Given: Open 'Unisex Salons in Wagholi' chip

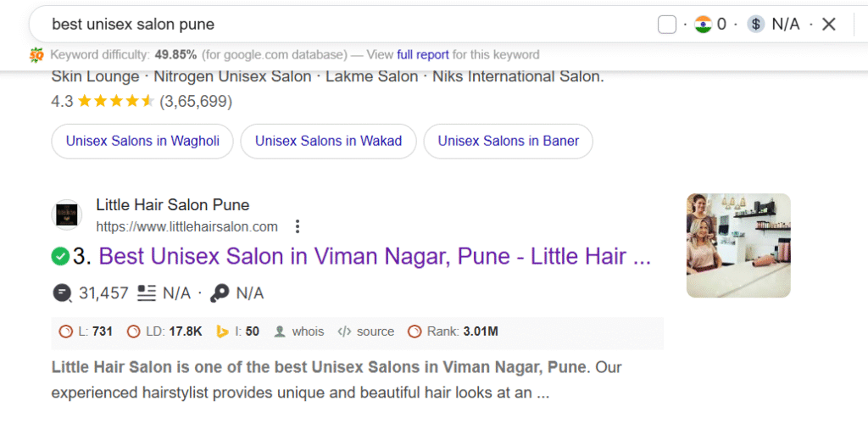Looking at the screenshot, I should coord(142,141).
